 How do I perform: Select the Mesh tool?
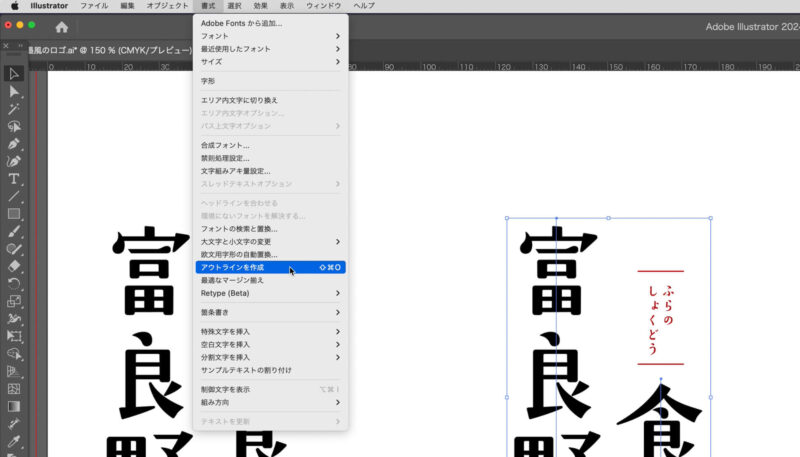tap(14, 389)
